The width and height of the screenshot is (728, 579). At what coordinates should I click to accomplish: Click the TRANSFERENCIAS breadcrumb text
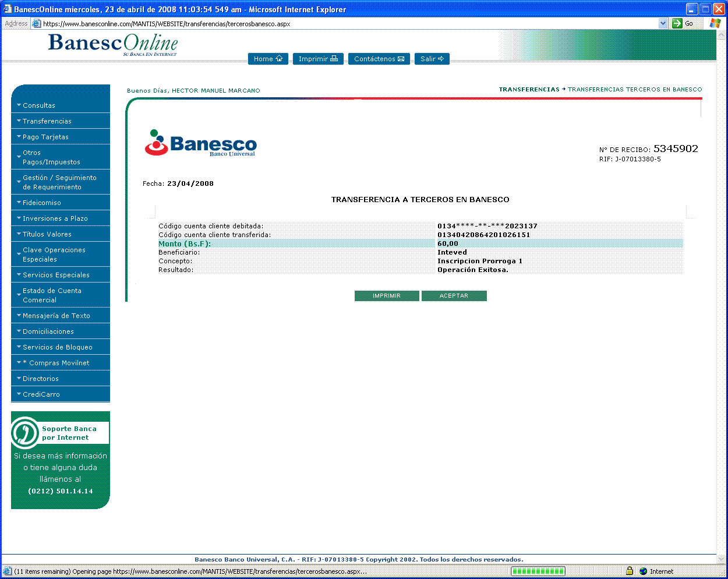529,90
